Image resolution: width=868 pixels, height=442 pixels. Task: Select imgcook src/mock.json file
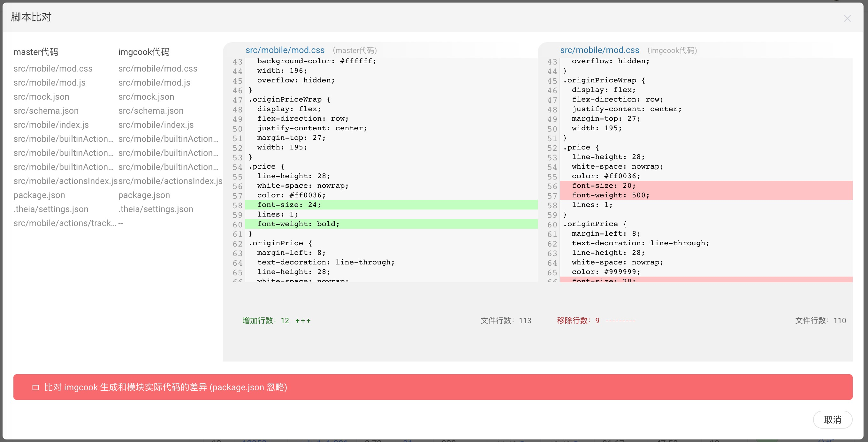(146, 97)
